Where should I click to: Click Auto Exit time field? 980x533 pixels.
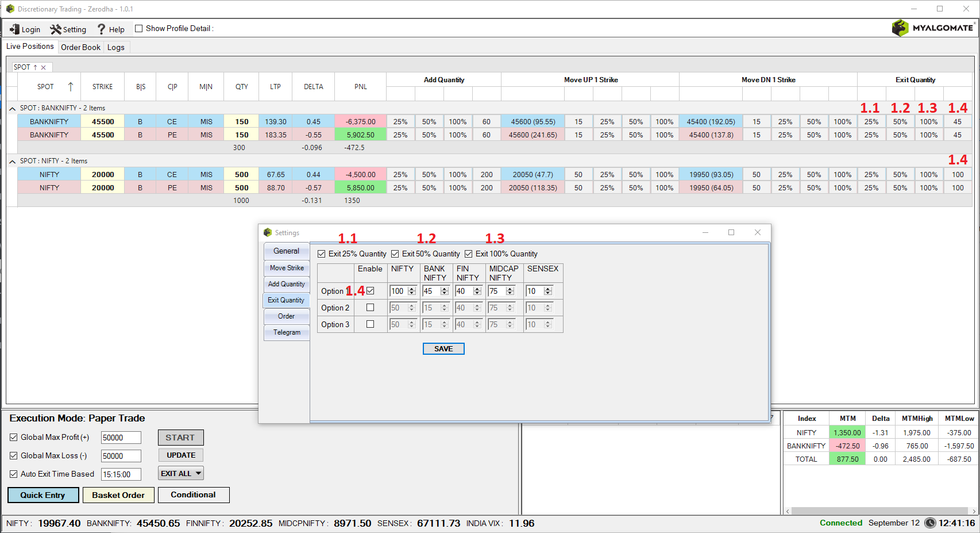[121, 474]
